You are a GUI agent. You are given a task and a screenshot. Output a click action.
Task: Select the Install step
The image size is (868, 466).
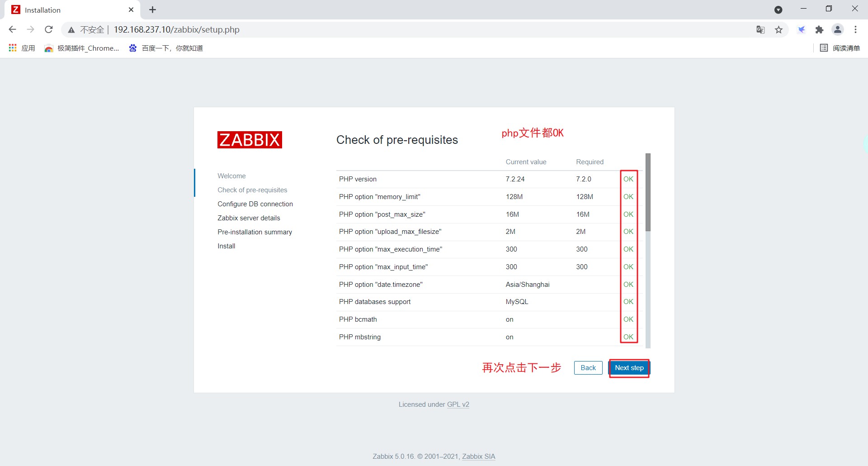tap(226, 246)
